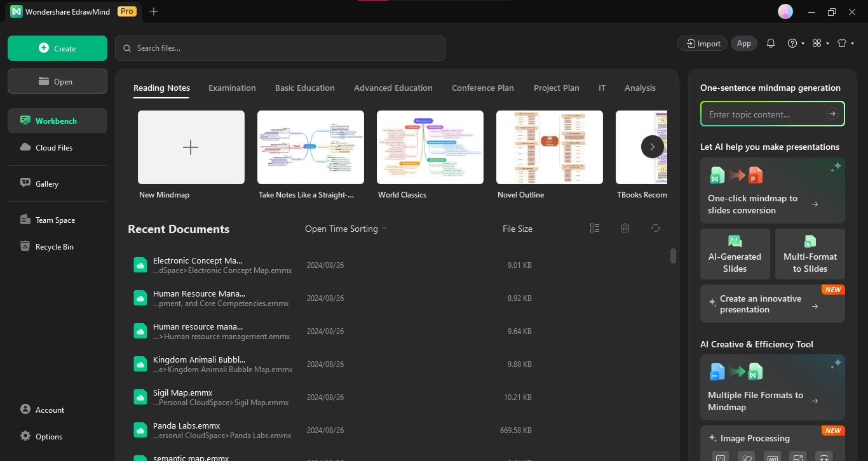Open Human Resource Mana... Core Competencies file
Image resolution: width=868 pixels, height=461 pixels.
pos(396,298)
